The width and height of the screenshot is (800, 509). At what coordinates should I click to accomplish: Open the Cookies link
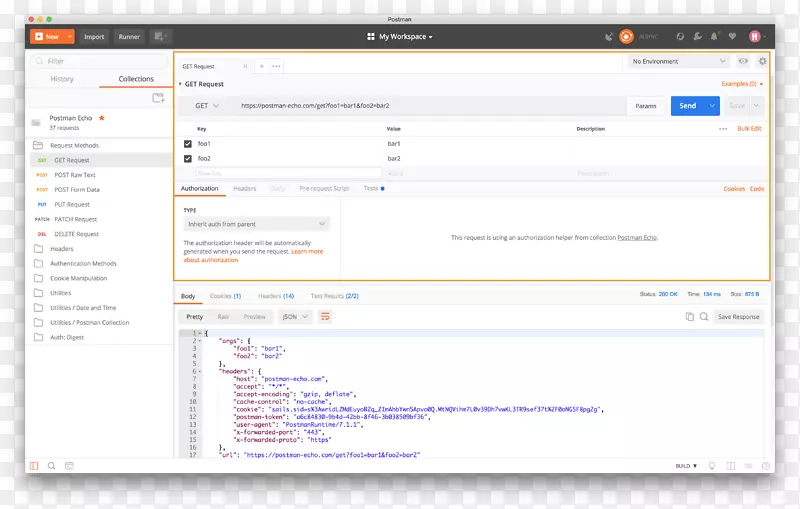(x=734, y=189)
